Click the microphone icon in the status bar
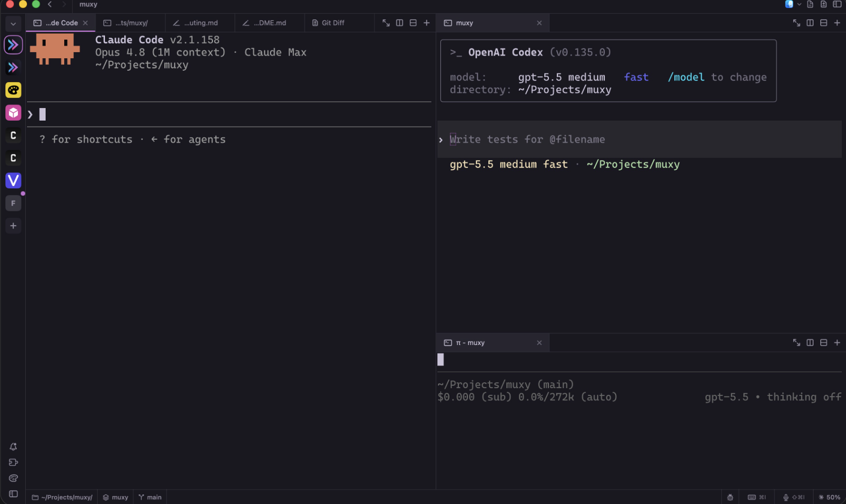The image size is (846, 504). 785,497
